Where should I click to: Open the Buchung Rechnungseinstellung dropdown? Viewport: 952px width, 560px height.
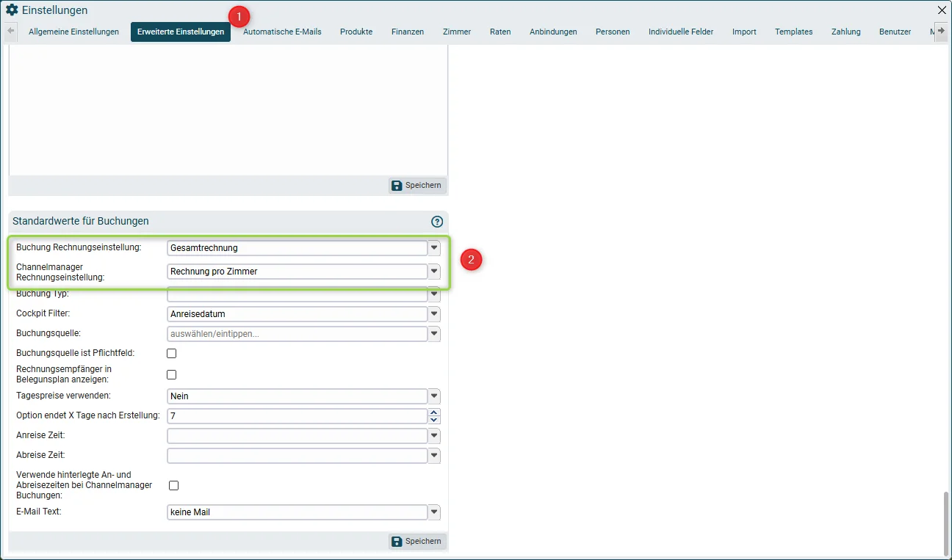(x=434, y=248)
